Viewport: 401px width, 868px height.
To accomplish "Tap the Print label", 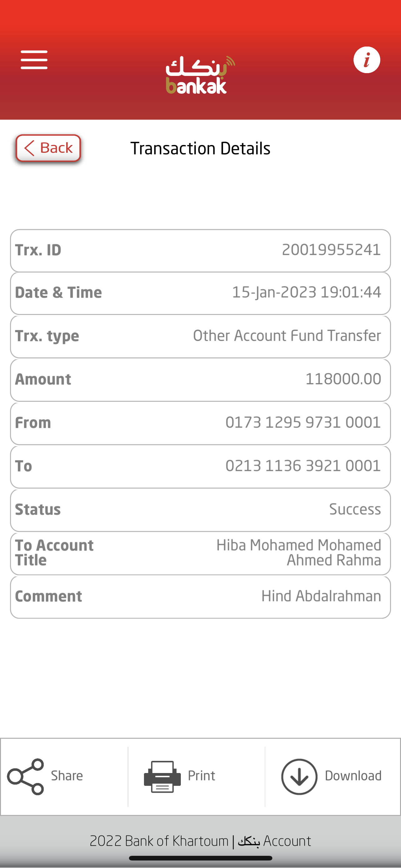I will pyautogui.click(x=201, y=776).
